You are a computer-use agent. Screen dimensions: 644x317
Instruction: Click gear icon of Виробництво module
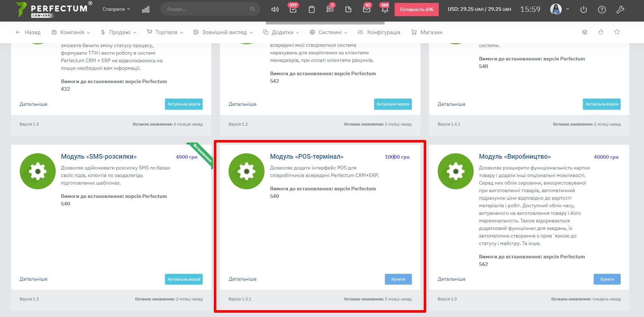(x=456, y=171)
